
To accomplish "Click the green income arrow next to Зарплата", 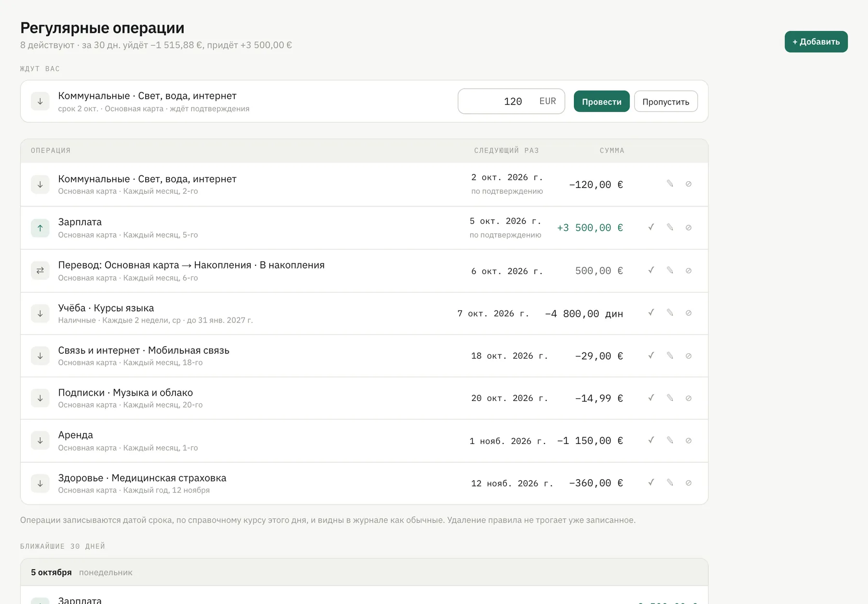I will [x=40, y=228].
